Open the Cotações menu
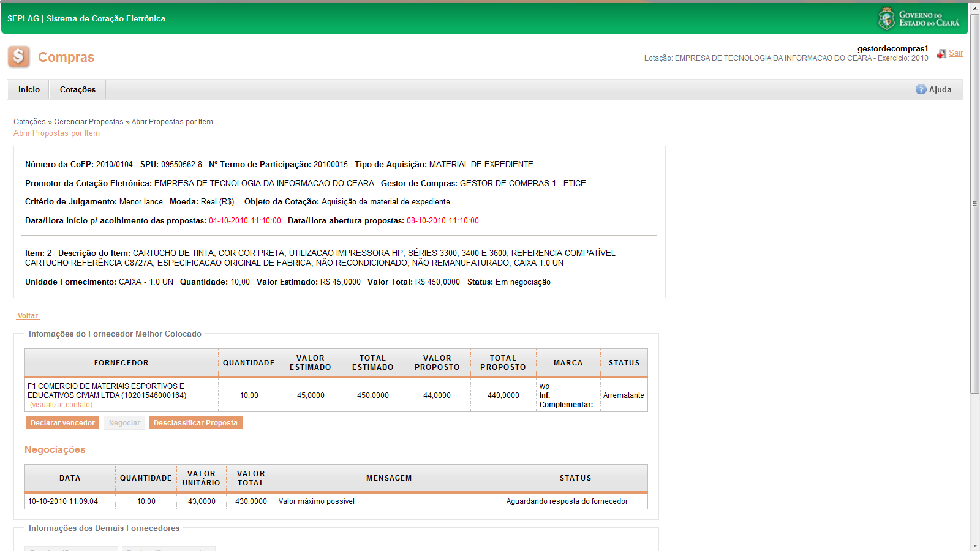980x551 pixels. (78, 89)
